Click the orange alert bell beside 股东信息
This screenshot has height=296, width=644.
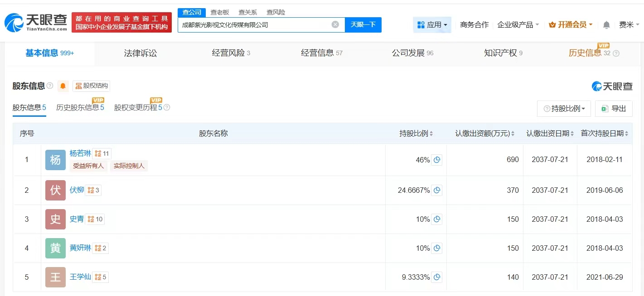63,86
